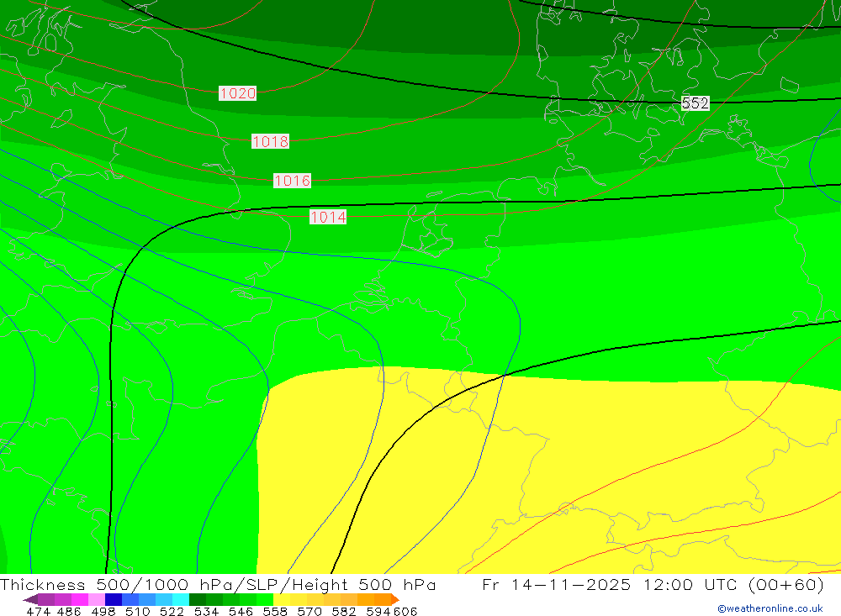Click legend value 498
Viewport: 841px width, 616px height.
103,611
